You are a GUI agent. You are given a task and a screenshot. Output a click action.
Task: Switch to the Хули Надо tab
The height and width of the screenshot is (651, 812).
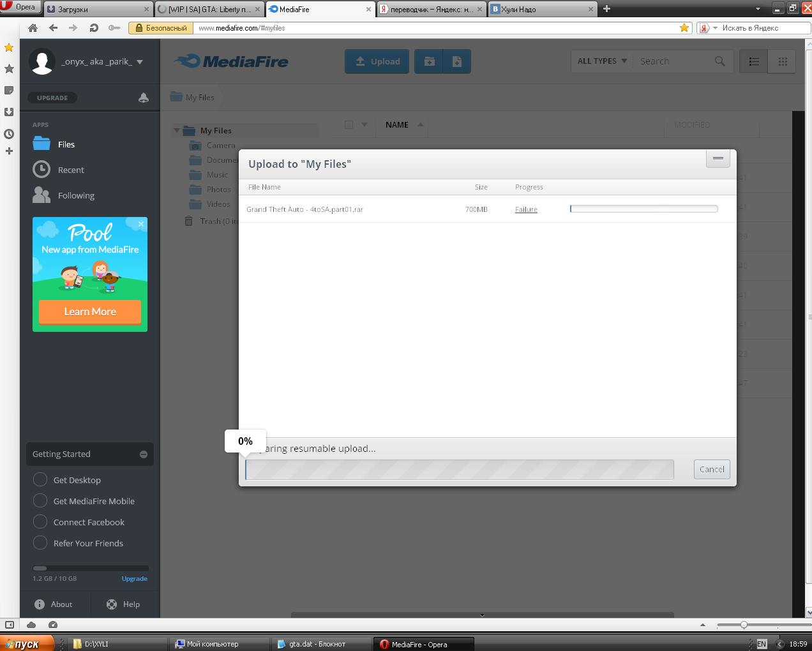543,9
